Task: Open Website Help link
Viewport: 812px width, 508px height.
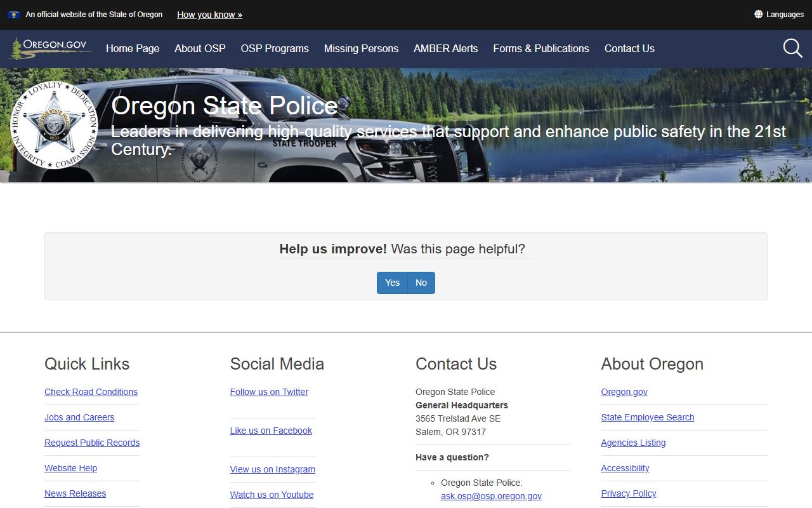Action: point(70,468)
